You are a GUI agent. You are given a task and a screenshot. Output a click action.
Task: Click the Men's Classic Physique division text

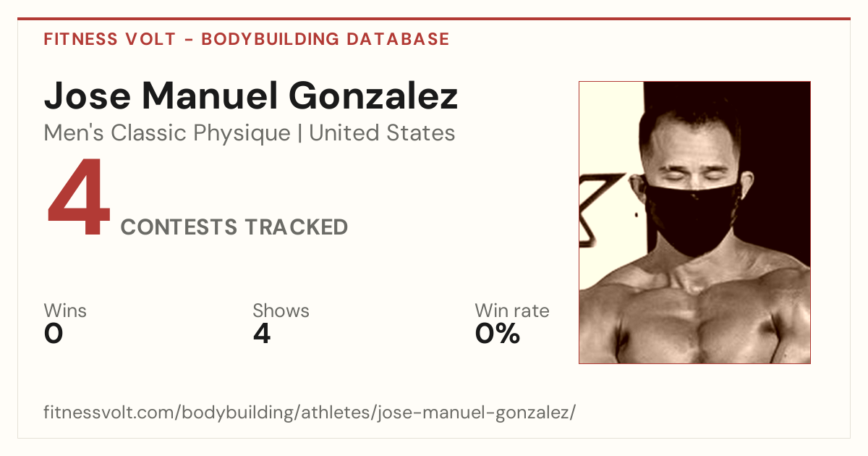pos(168,133)
